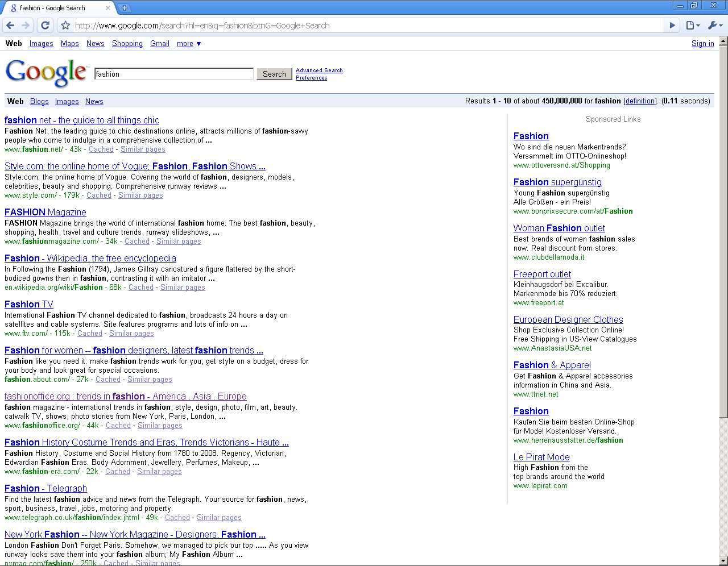Open the page control menu
The image size is (728, 566).
point(692,25)
